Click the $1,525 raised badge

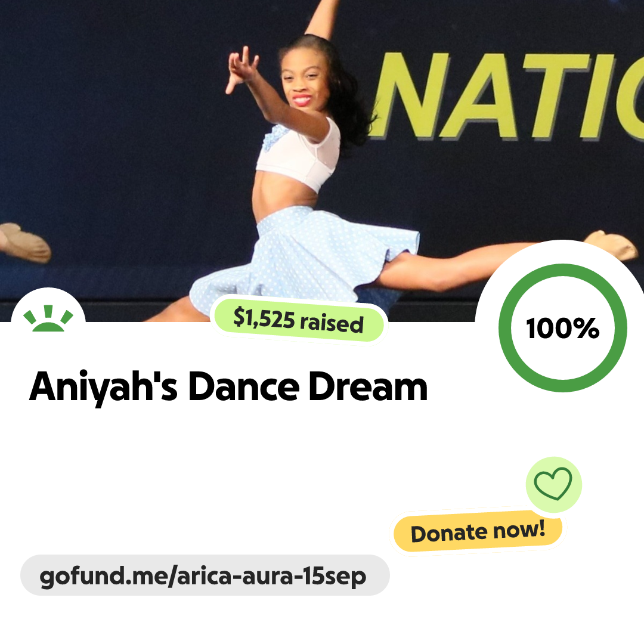click(x=299, y=320)
